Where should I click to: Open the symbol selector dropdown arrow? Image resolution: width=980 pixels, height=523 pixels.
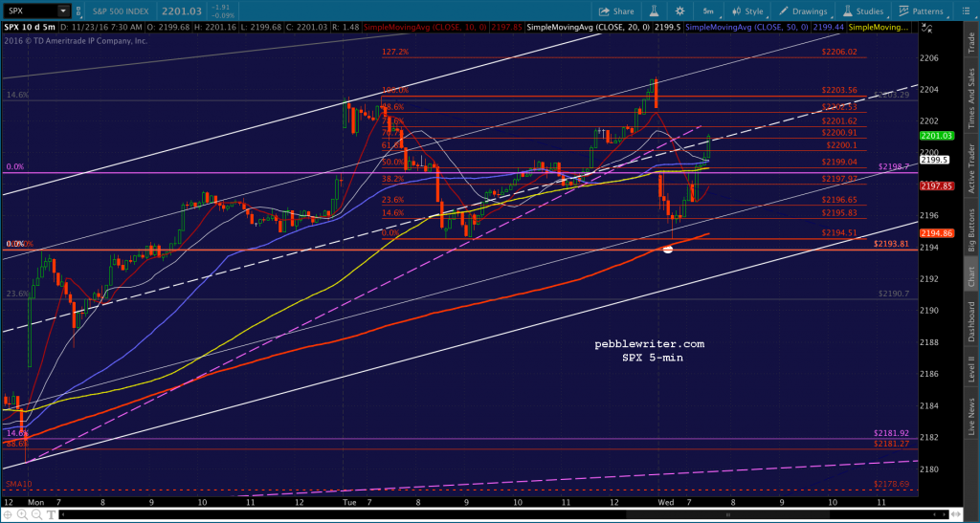point(62,11)
